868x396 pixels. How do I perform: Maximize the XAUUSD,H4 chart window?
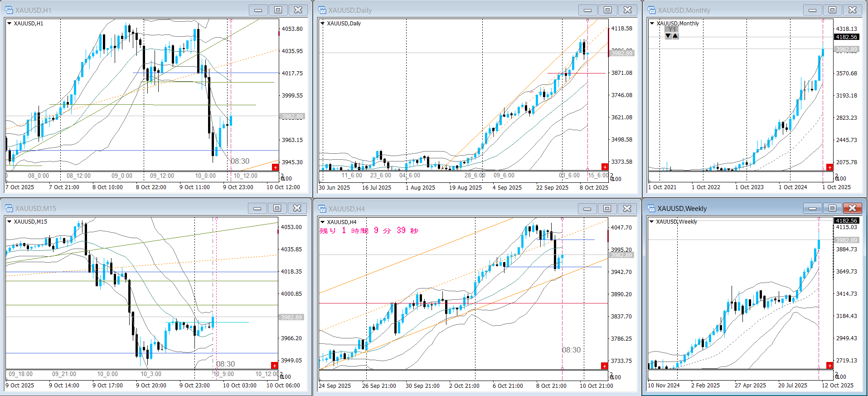[607, 209]
